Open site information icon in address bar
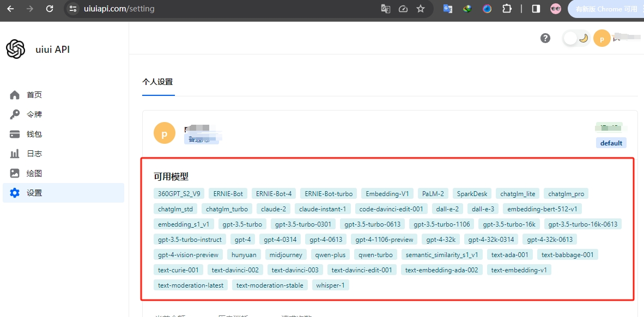Viewport: 644px width, 317px height. pos(73,9)
